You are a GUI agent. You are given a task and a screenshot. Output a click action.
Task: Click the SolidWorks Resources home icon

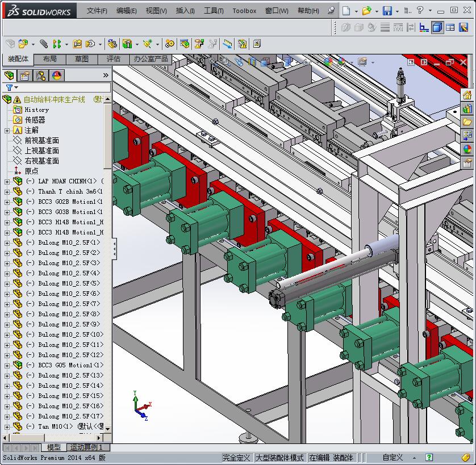tap(467, 95)
